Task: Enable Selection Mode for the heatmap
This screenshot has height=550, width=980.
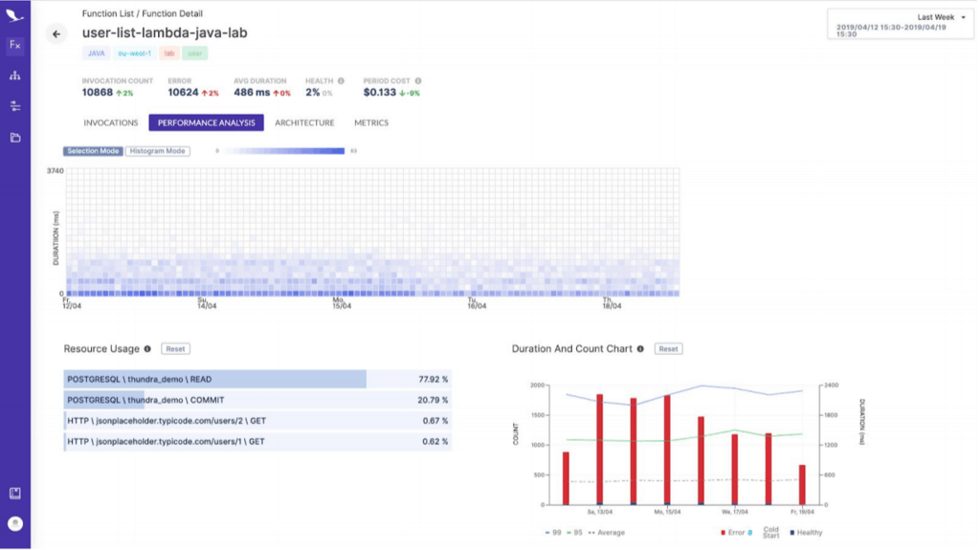Action: click(x=93, y=151)
